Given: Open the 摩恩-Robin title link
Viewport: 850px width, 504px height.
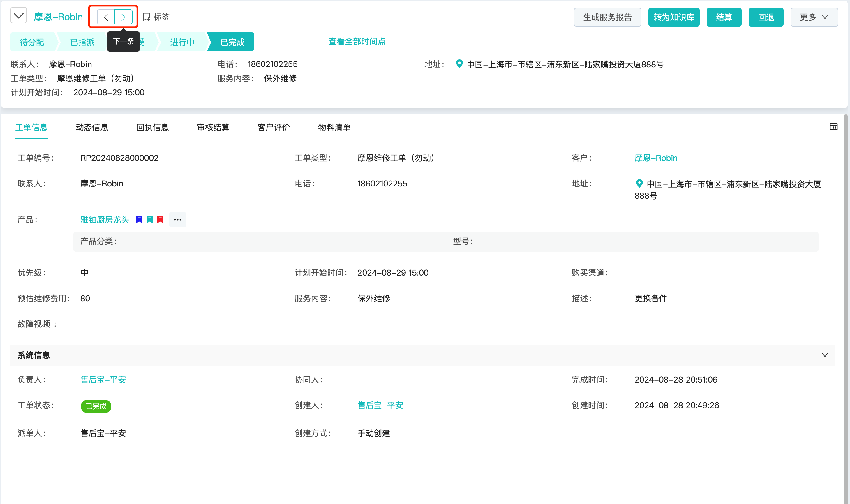Looking at the screenshot, I should 58,17.
